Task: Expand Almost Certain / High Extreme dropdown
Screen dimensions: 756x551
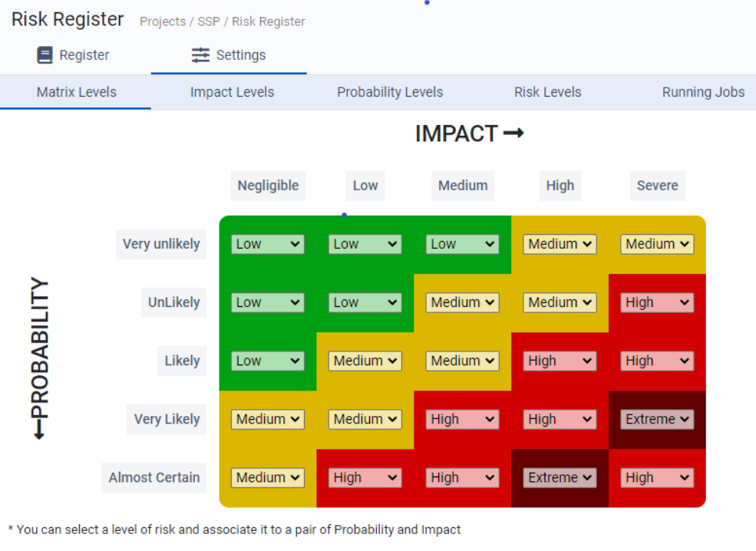Action: click(x=560, y=477)
